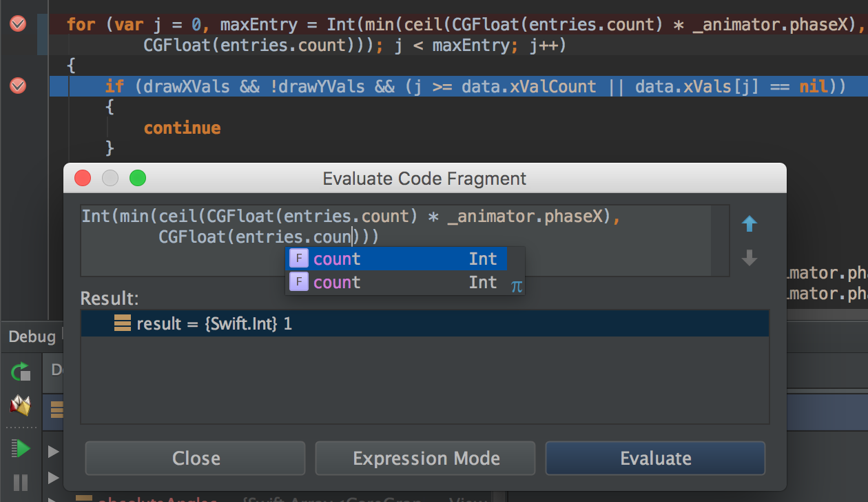Expand the second variable tree arrow in debugger
Viewport: 868px width, 502px height.
point(54,477)
